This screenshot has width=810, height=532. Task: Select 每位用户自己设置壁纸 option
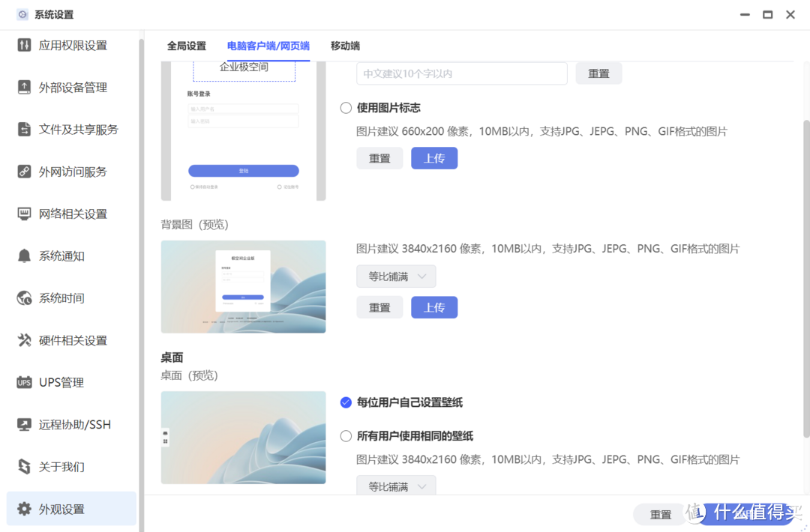pos(346,402)
